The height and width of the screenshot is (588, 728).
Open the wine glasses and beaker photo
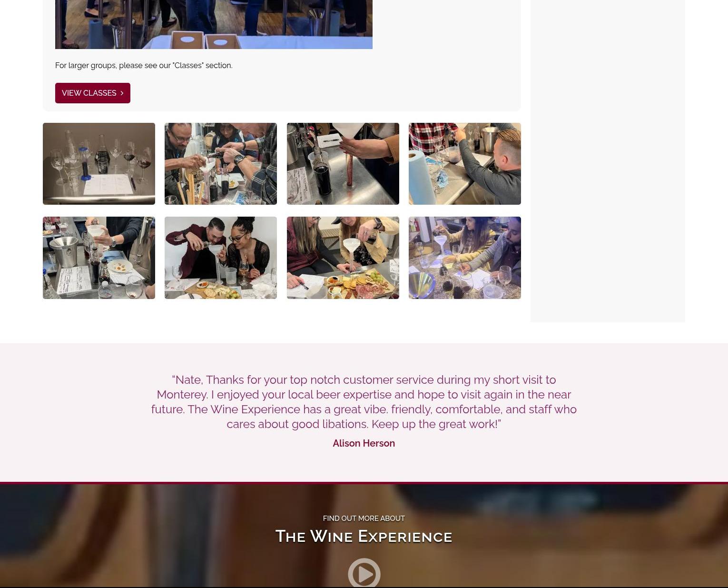(99, 164)
